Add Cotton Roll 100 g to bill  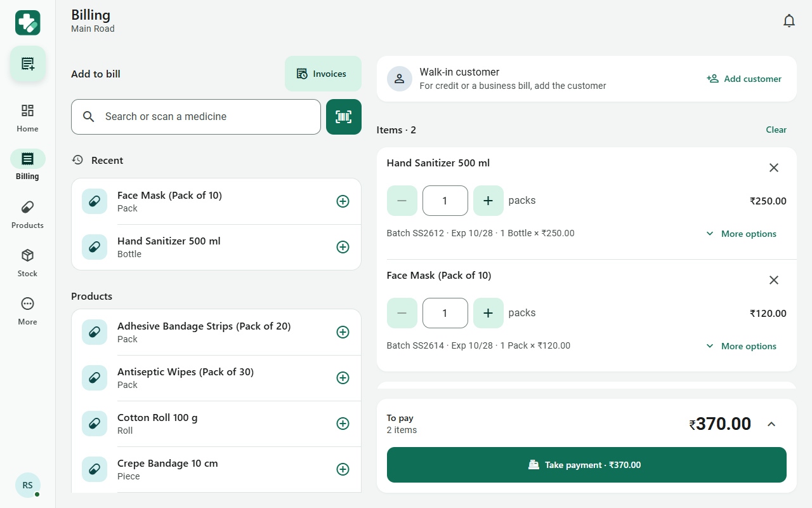343,424
